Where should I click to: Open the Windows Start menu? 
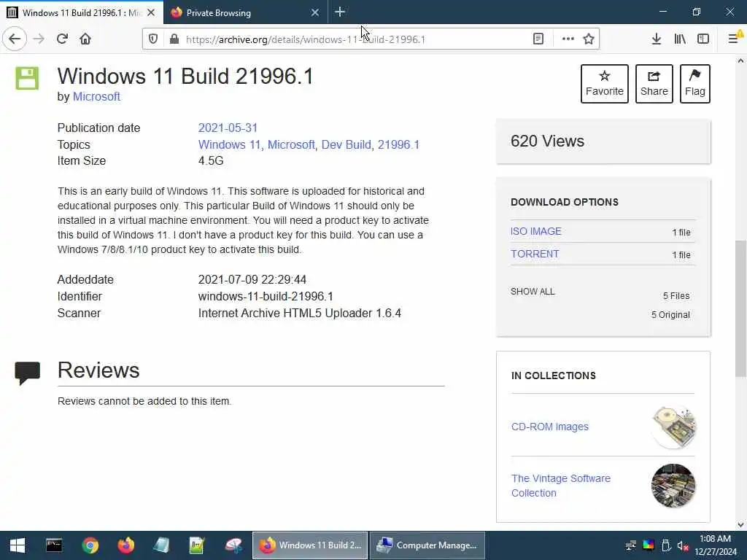pos(18,545)
